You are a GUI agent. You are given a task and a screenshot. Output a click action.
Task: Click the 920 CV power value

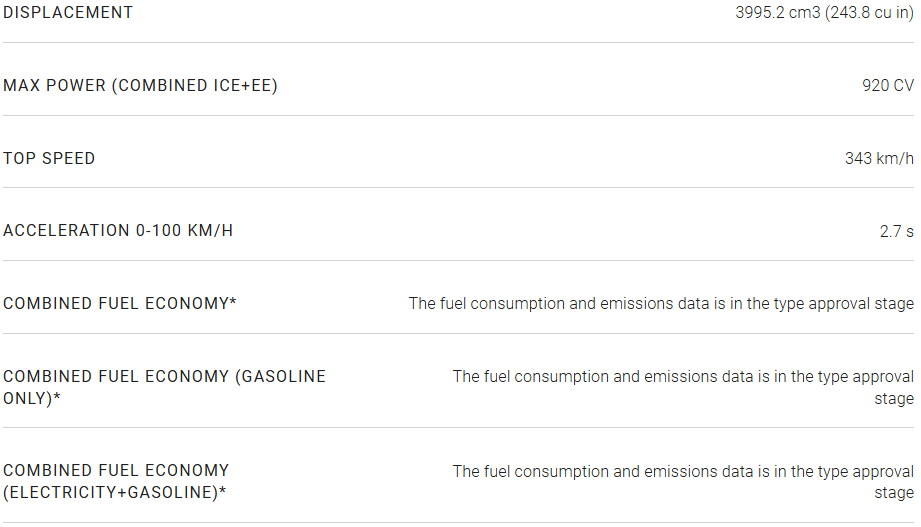pos(887,86)
